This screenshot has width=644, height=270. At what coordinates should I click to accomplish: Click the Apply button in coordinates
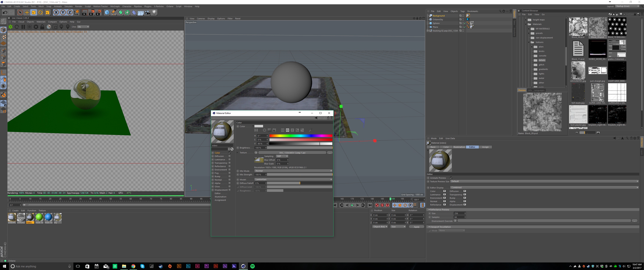[x=417, y=227]
